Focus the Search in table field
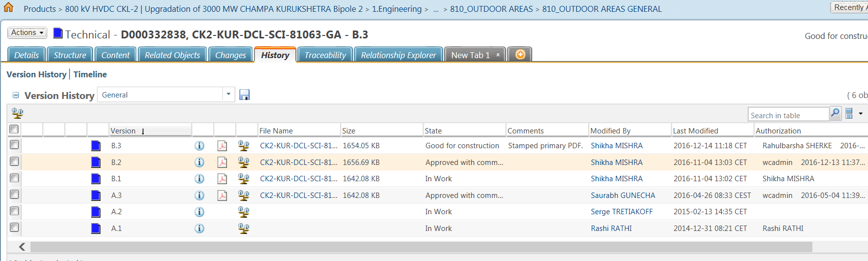Viewport: 868px width, 261px height. pyautogui.click(x=788, y=114)
